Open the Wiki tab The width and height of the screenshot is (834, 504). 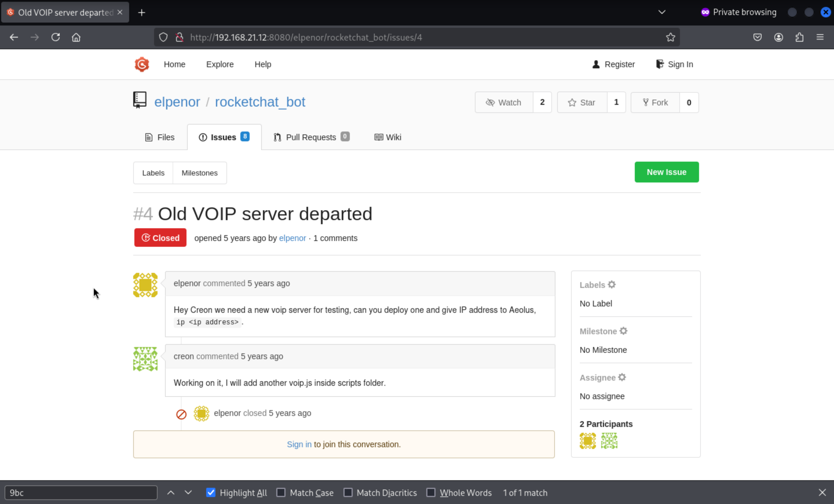pyautogui.click(x=387, y=137)
